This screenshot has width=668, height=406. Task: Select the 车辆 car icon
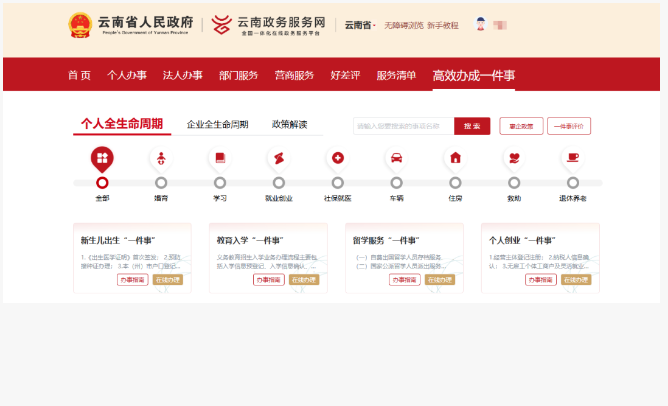point(397,158)
